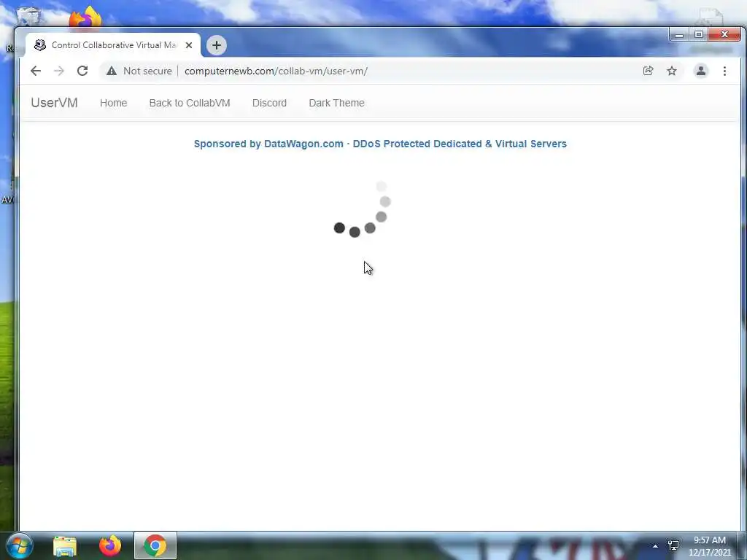Open the DataWagon.com sponsor link
Viewport: 747px width, 560px height.
[x=380, y=144]
